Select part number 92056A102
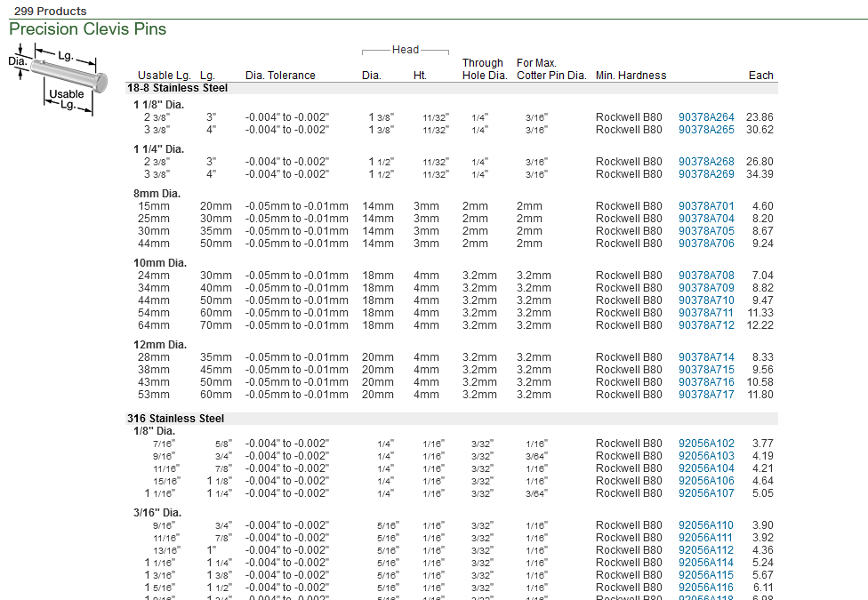 pos(706,444)
